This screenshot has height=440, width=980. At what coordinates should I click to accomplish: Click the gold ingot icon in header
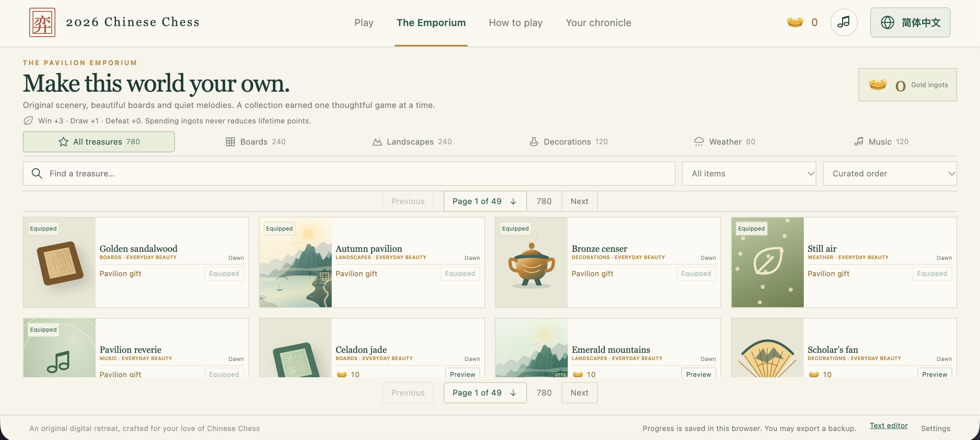point(795,22)
